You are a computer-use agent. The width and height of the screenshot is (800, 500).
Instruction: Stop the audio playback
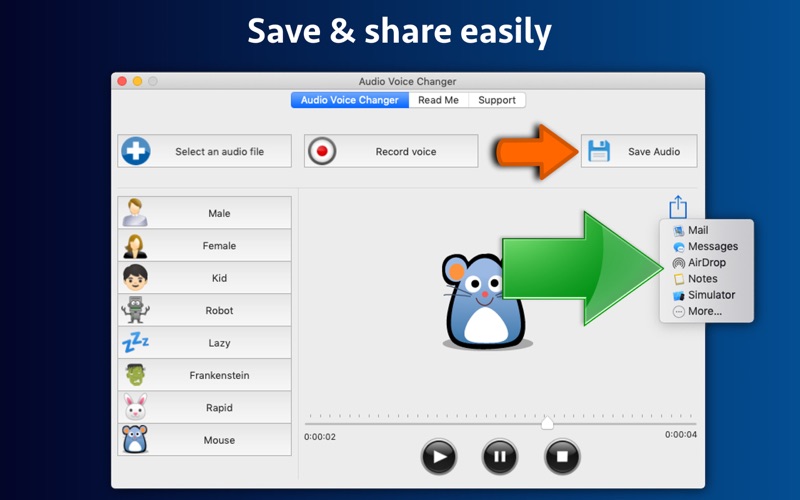[x=562, y=456]
